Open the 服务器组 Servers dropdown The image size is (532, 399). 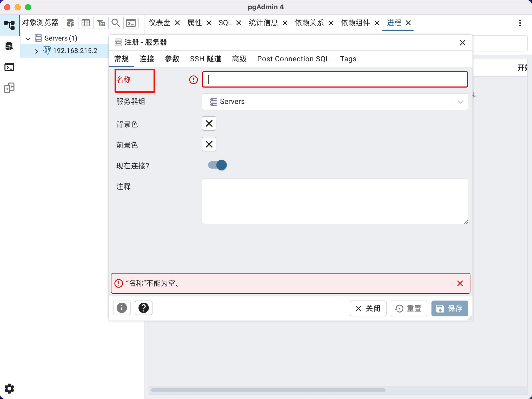click(x=460, y=102)
